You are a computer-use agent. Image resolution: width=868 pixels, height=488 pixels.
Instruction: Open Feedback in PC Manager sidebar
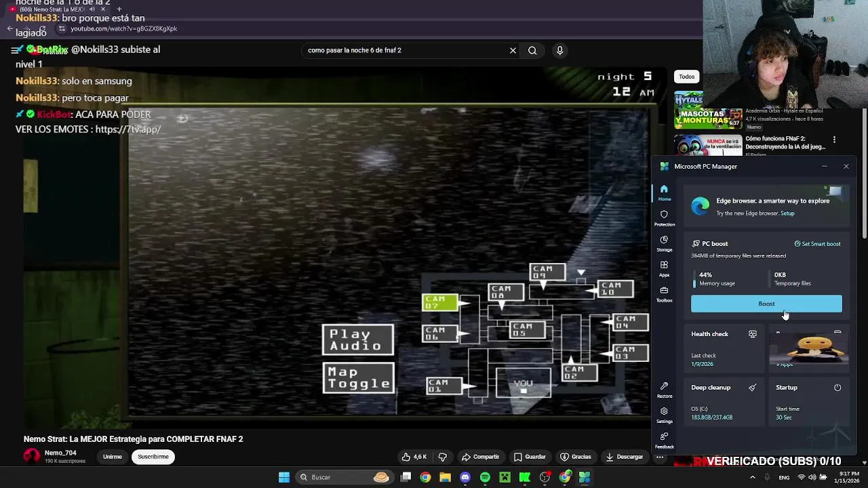(x=664, y=441)
